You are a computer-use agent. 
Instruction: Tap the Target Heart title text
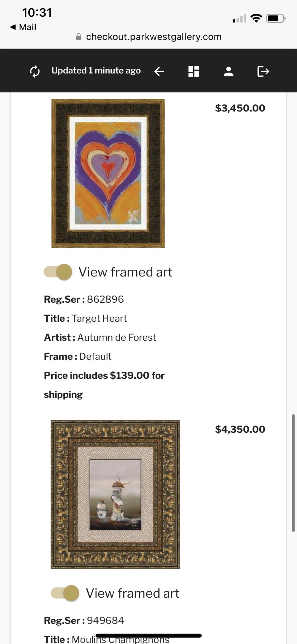(x=99, y=318)
